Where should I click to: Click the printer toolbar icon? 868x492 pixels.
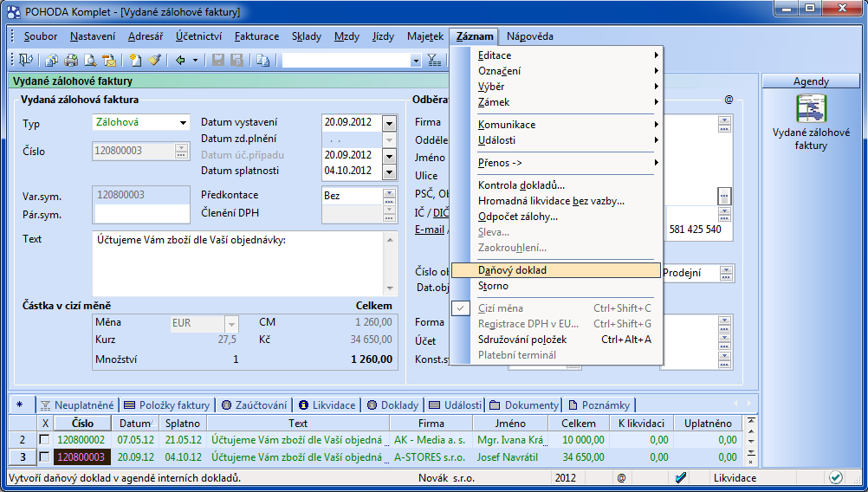pyautogui.click(x=71, y=60)
